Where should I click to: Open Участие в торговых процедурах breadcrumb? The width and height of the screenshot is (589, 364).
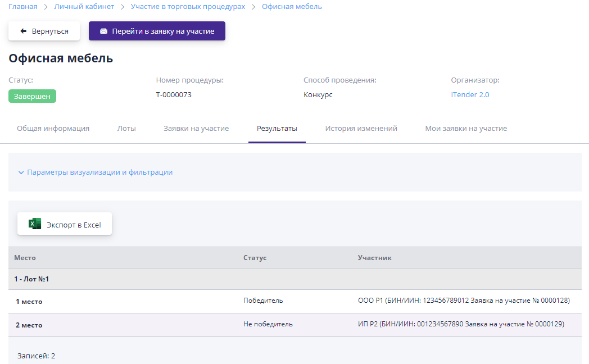(x=188, y=7)
